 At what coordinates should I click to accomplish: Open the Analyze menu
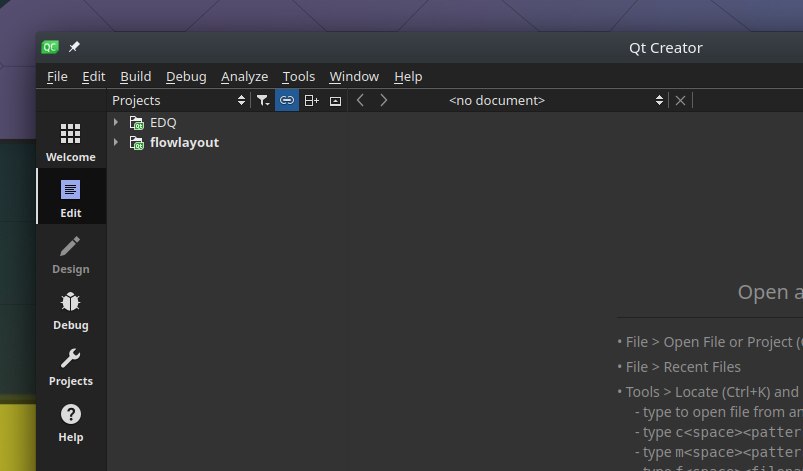click(245, 77)
